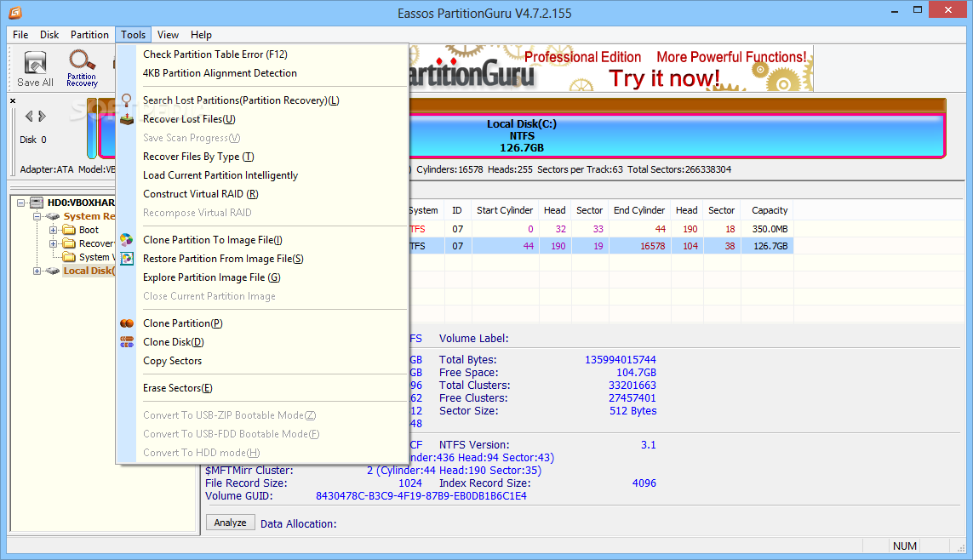Choose Construct Virtual RAID
The image size is (973, 560).
tap(200, 194)
